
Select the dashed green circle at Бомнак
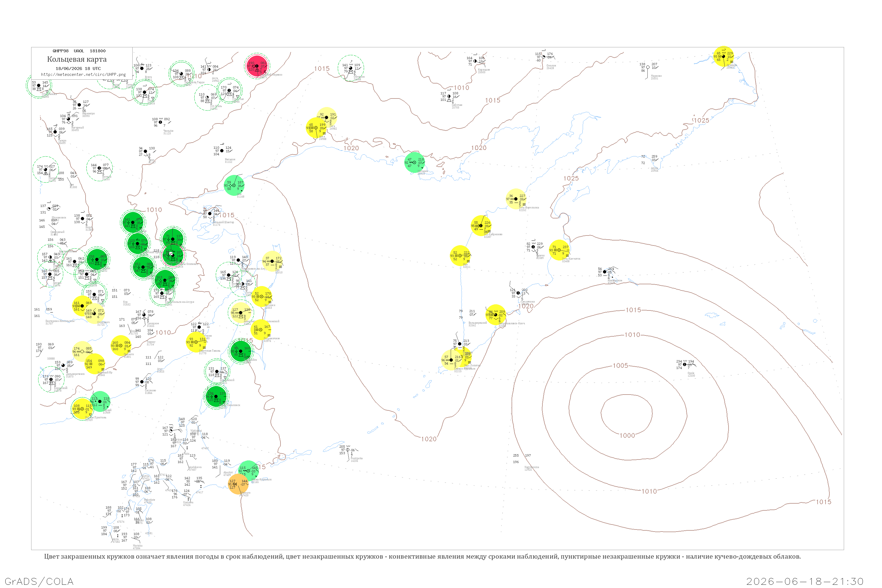pos(99,168)
